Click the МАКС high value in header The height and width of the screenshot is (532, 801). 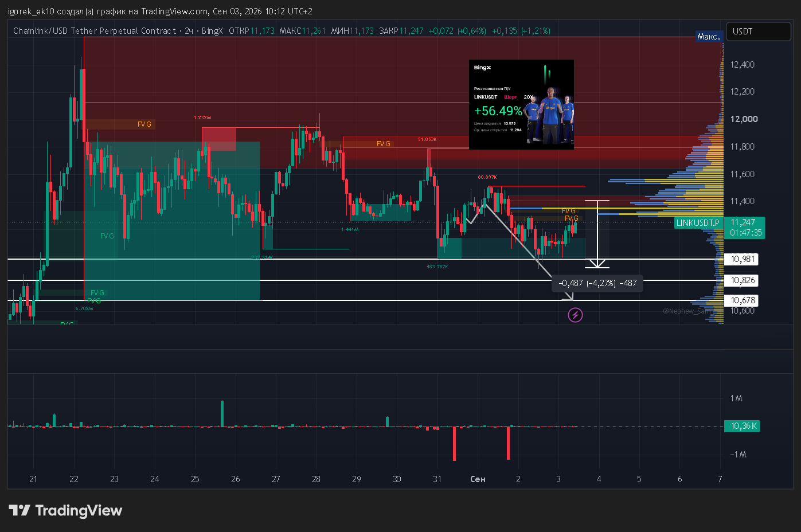303,31
